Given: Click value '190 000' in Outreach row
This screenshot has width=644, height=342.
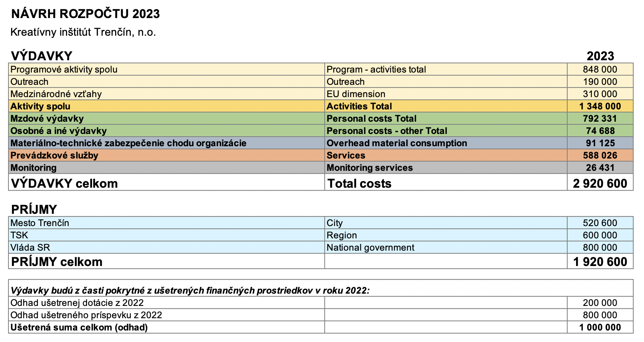Looking at the screenshot, I should (x=600, y=82).
